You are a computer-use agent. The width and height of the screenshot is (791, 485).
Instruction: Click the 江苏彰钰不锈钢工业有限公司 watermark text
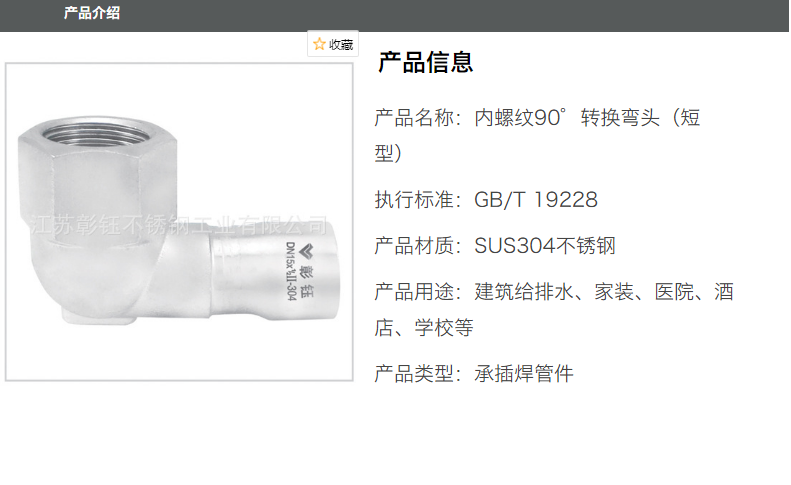(x=178, y=225)
